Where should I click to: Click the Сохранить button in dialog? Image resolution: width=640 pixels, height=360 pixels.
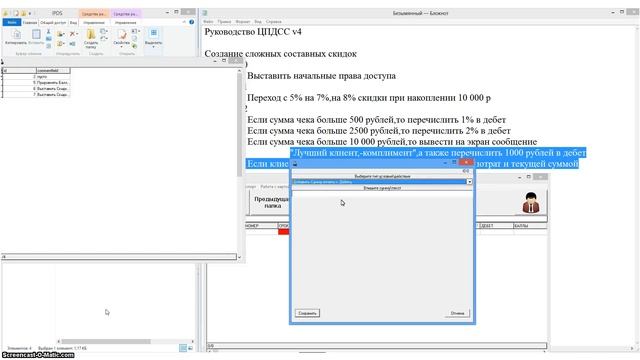pyautogui.click(x=307, y=313)
